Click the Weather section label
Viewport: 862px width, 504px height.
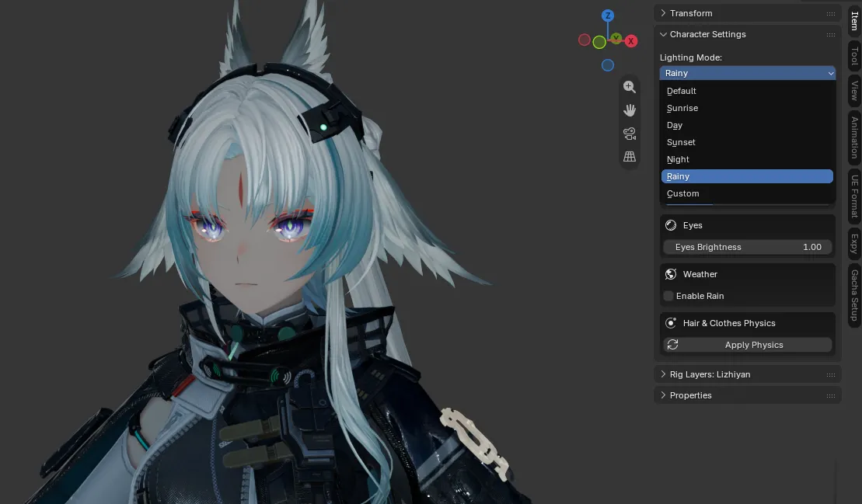[700, 274]
